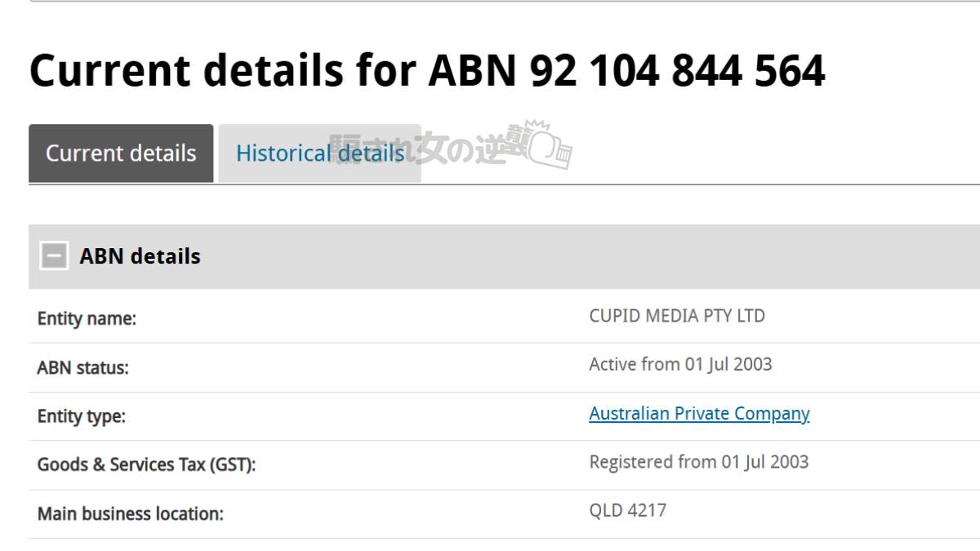Viewport: 980px width, 551px height.
Task: Collapse the ABN details section
Action: [x=54, y=256]
